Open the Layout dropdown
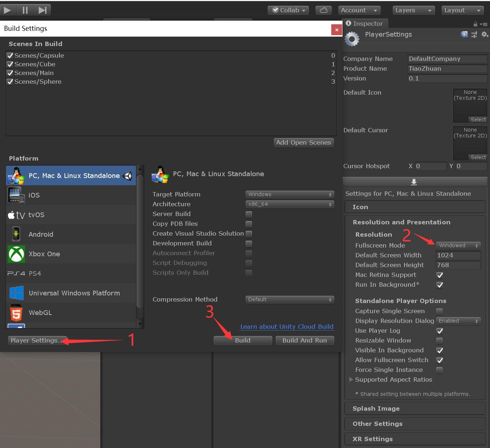Screen dimensions: 490x448 462,10
